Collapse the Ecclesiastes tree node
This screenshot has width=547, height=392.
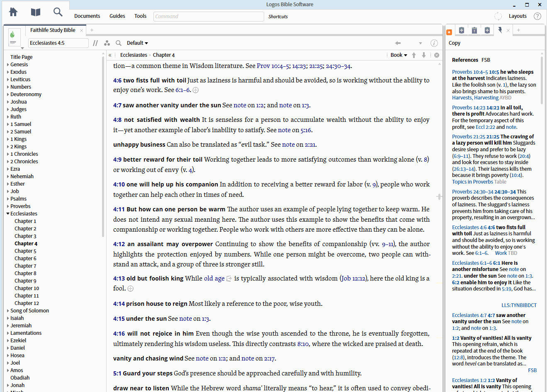(8, 214)
